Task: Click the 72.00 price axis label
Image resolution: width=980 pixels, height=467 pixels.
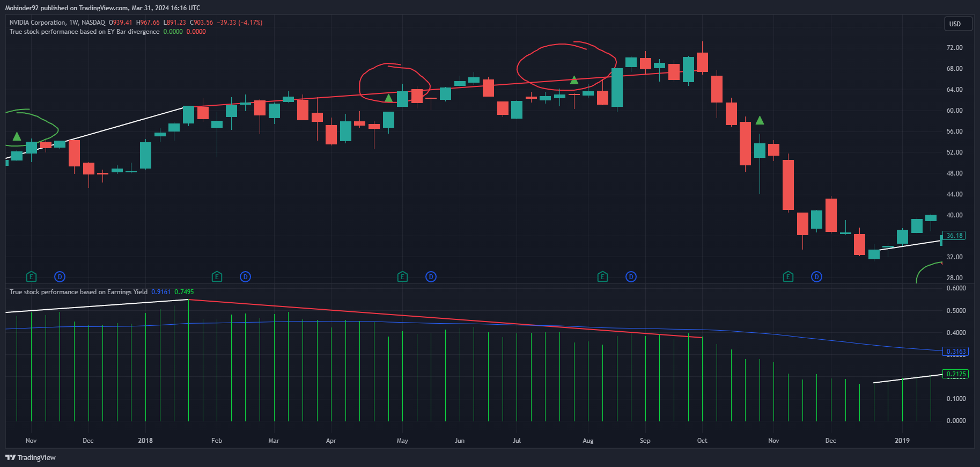Action: point(954,48)
